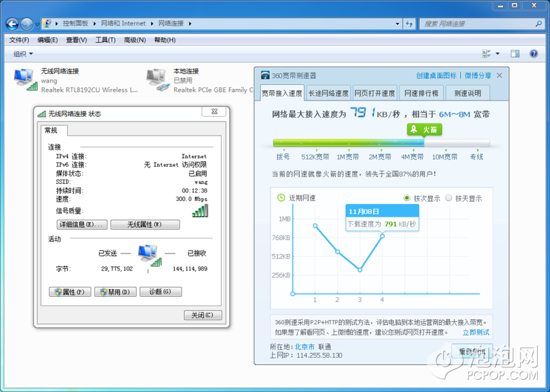This screenshot has height=392, width=550.
Task: Click the bandwidth speed progress bar
Action: tap(381, 143)
